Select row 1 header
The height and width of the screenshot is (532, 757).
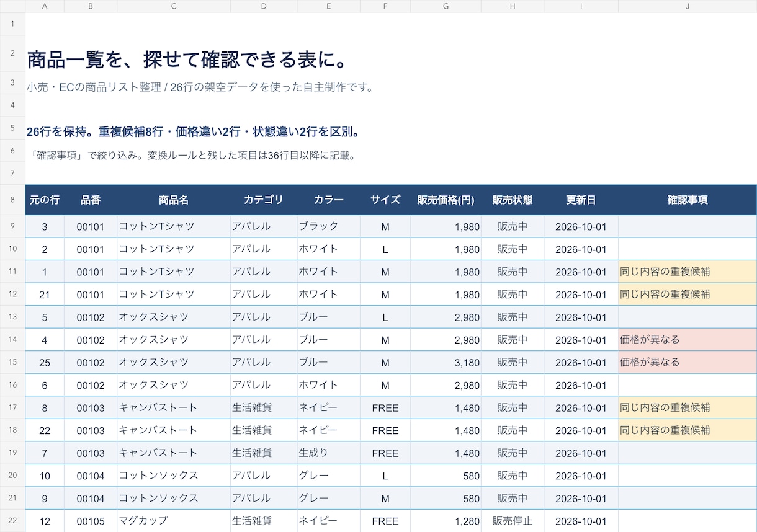(12, 24)
